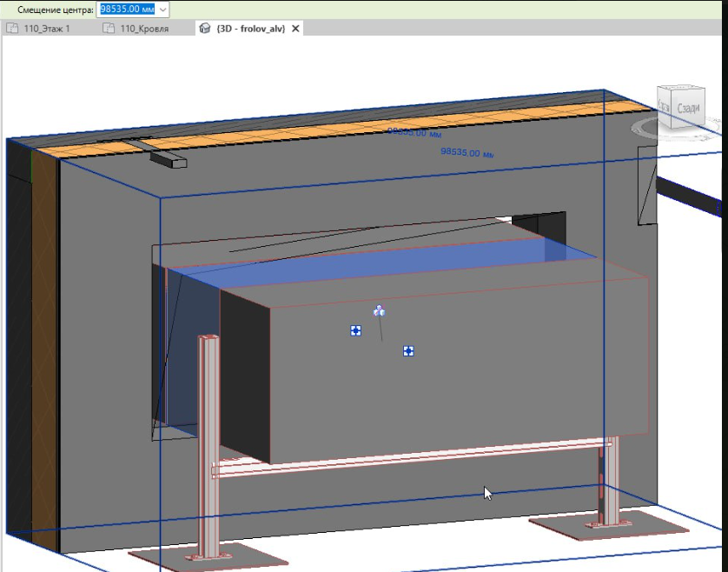Close the {3D - frolov_alv} view tab
The height and width of the screenshot is (572, 728).
[295, 29]
